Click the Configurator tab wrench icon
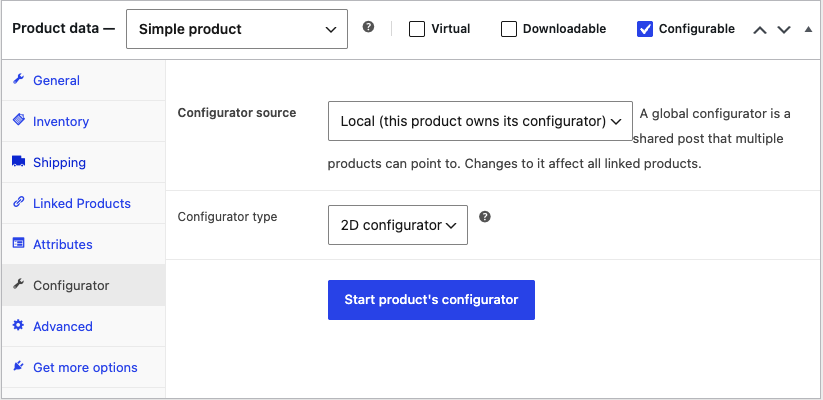 tap(18, 285)
